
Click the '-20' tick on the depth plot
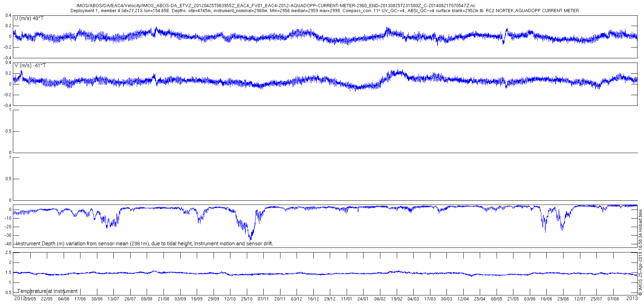point(8,227)
